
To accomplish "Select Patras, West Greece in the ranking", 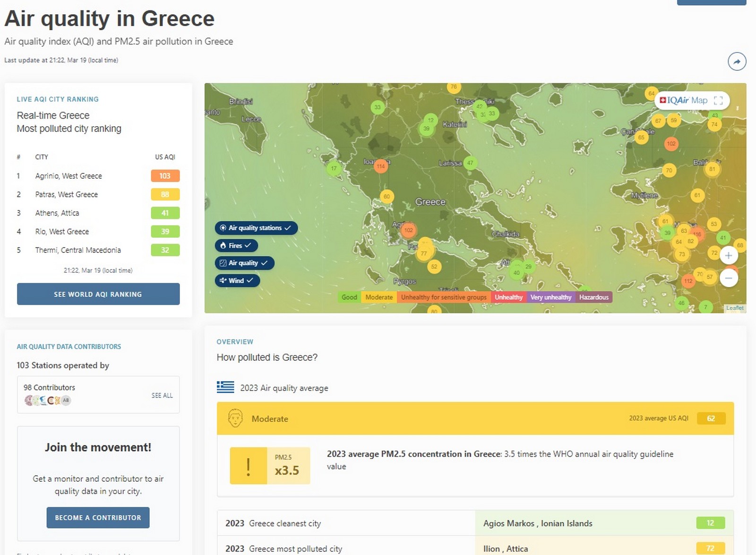I will click(x=67, y=194).
